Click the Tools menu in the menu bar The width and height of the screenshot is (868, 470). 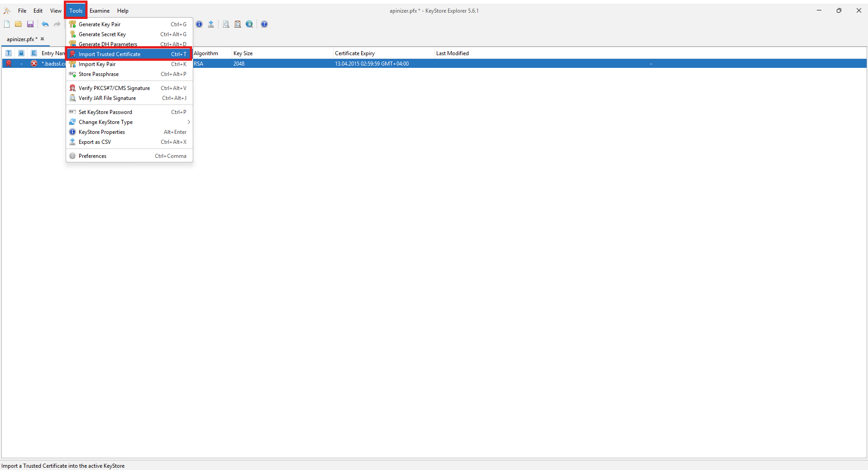click(76, 11)
